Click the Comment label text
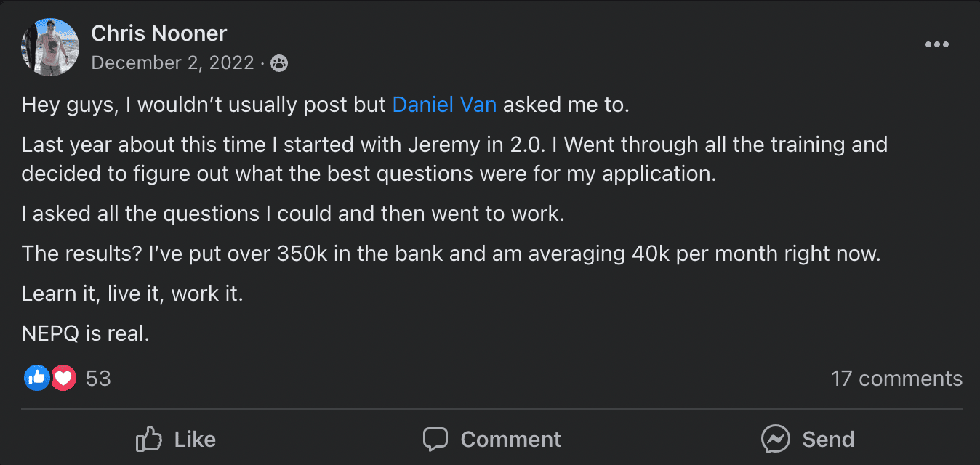The width and height of the screenshot is (980, 465). [x=510, y=440]
